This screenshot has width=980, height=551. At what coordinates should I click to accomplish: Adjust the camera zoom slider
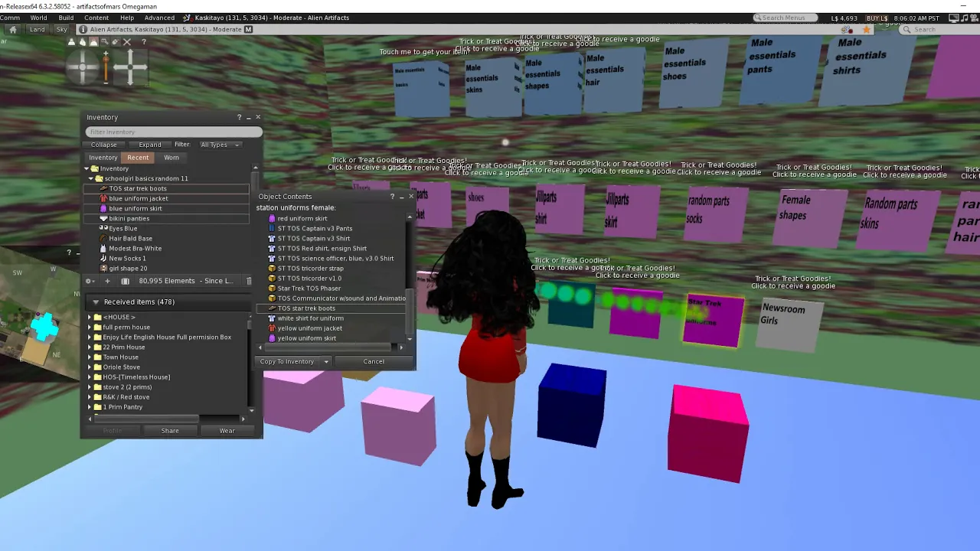point(106,67)
